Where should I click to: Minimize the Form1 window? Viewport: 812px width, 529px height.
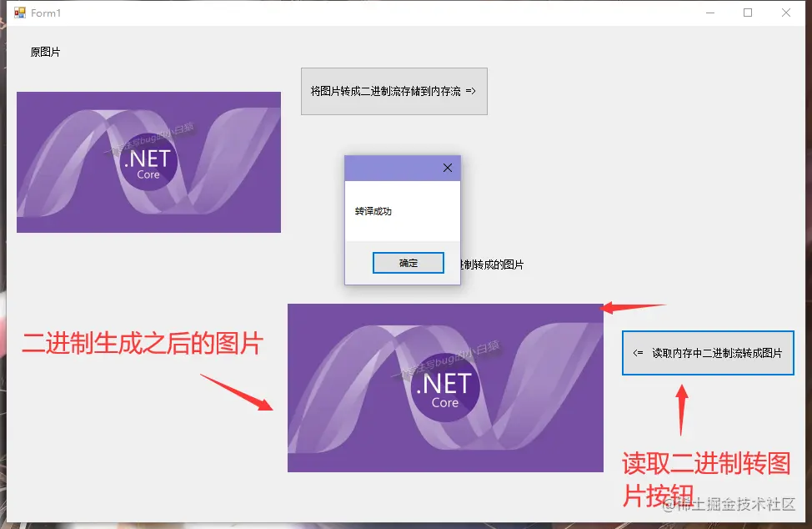[x=710, y=13]
